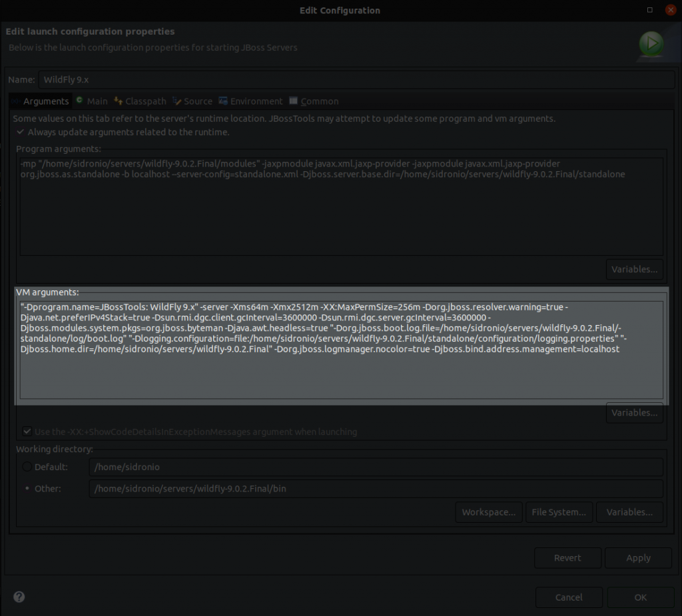This screenshot has width=682, height=616.
Task: Click inside the Program arguments text area
Action: click(342, 206)
